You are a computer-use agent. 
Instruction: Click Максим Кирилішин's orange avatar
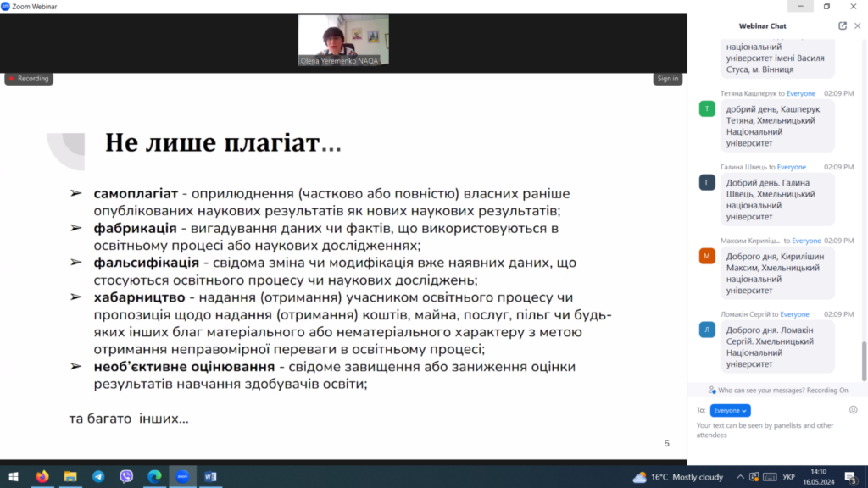point(707,256)
